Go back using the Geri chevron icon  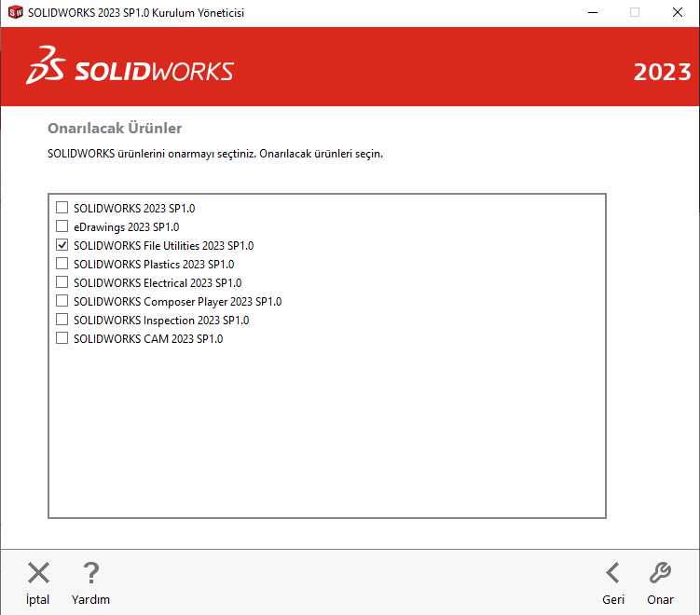tap(612, 573)
